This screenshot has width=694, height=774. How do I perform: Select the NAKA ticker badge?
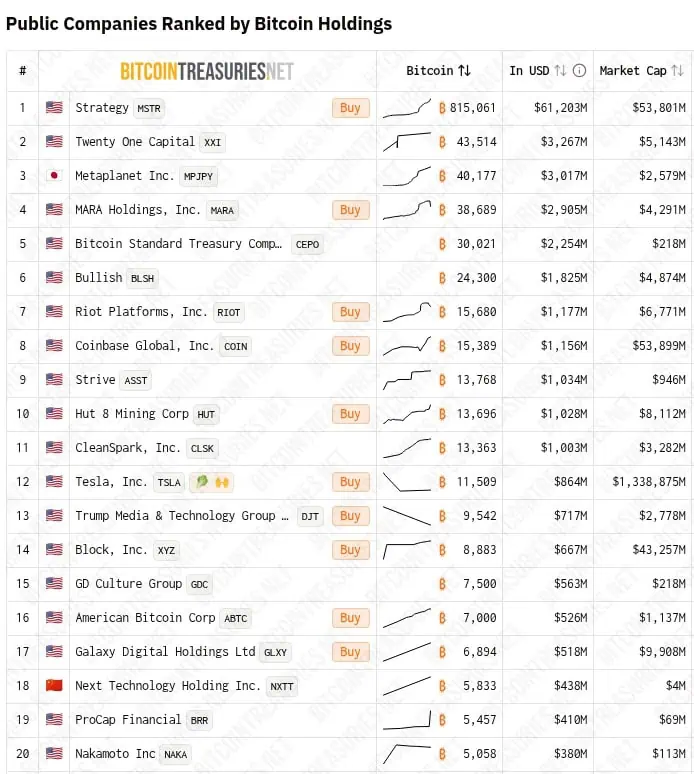click(175, 755)
